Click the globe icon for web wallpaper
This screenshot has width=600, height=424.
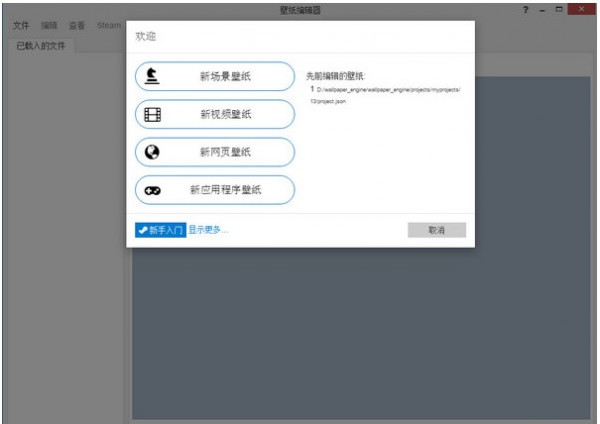pos(152,152)
